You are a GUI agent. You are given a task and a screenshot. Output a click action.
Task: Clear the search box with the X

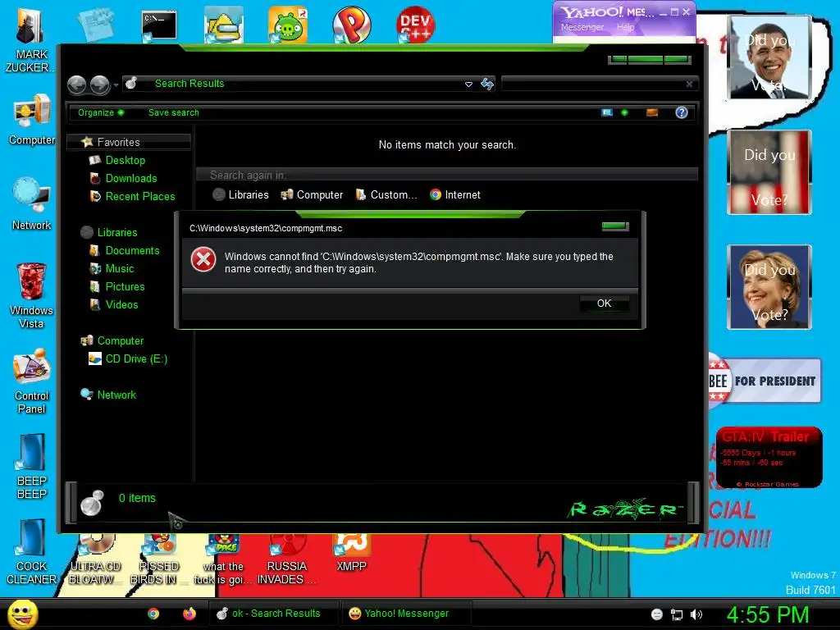coord(689,84)
